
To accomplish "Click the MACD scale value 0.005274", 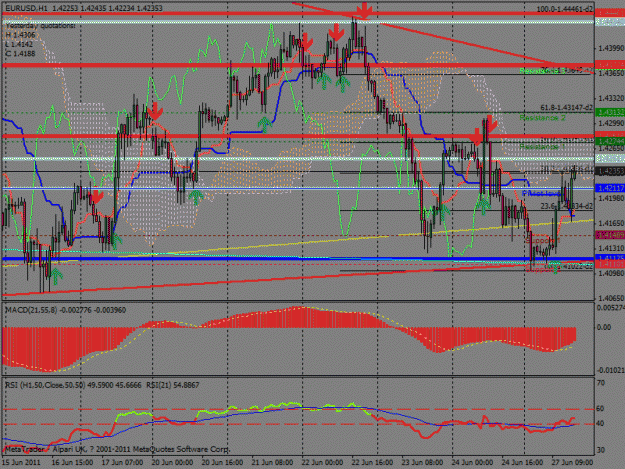I will [x=610, y=308].
